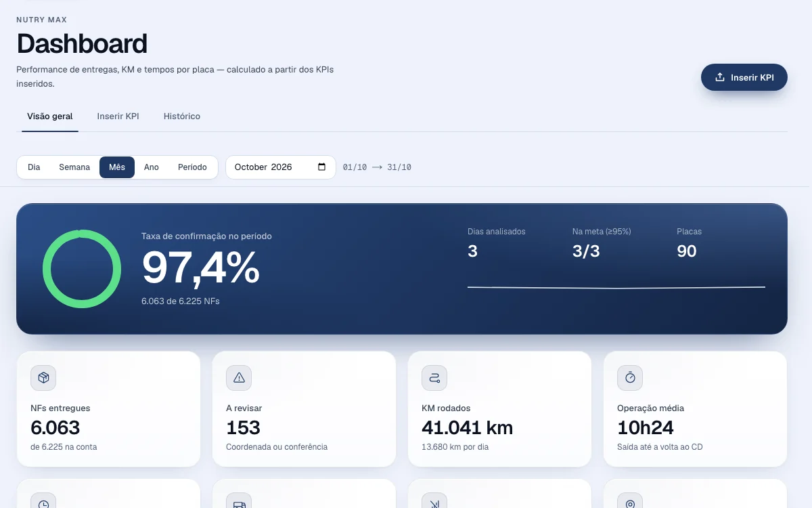Click the NUTRY MAX brand label
The image size is (812, 508).
click(41, 20)
